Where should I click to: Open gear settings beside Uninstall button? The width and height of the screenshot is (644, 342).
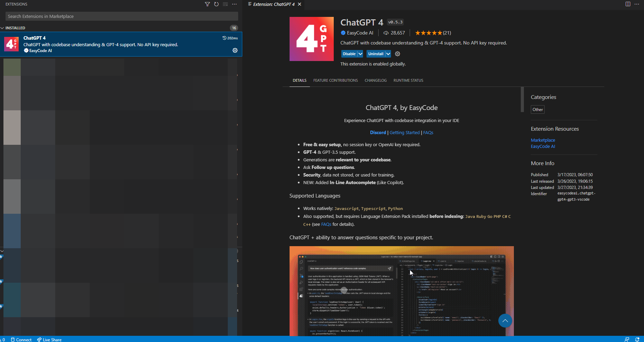pos(398,54)
